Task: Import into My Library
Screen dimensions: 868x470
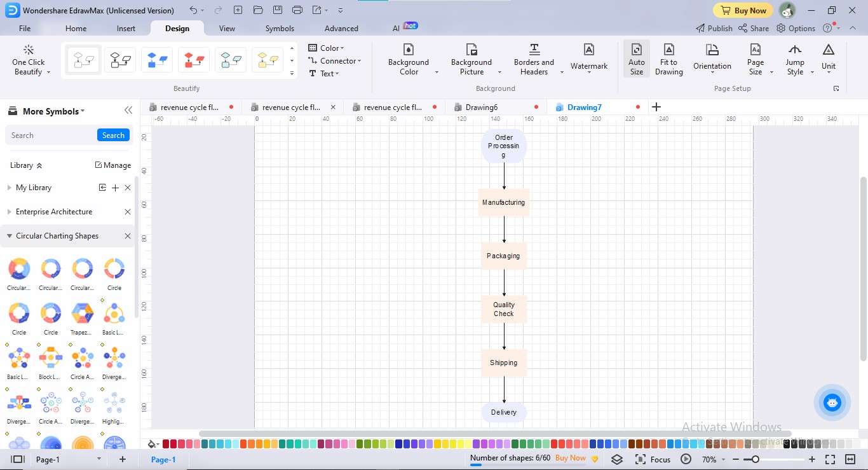Action: click(102, 188)
